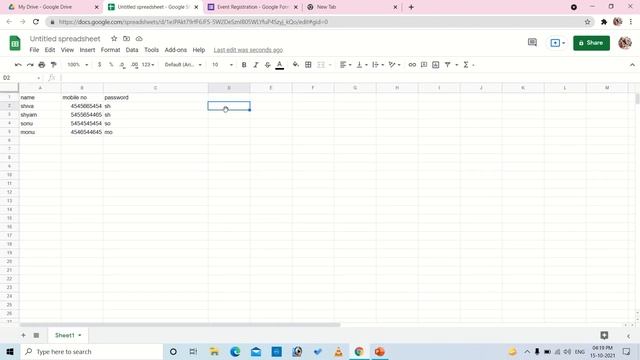Open Sheet1 tab dropdown arrow
Image resolution: width=640 pixels, height=360 pixels.
(x=80, y=335)
